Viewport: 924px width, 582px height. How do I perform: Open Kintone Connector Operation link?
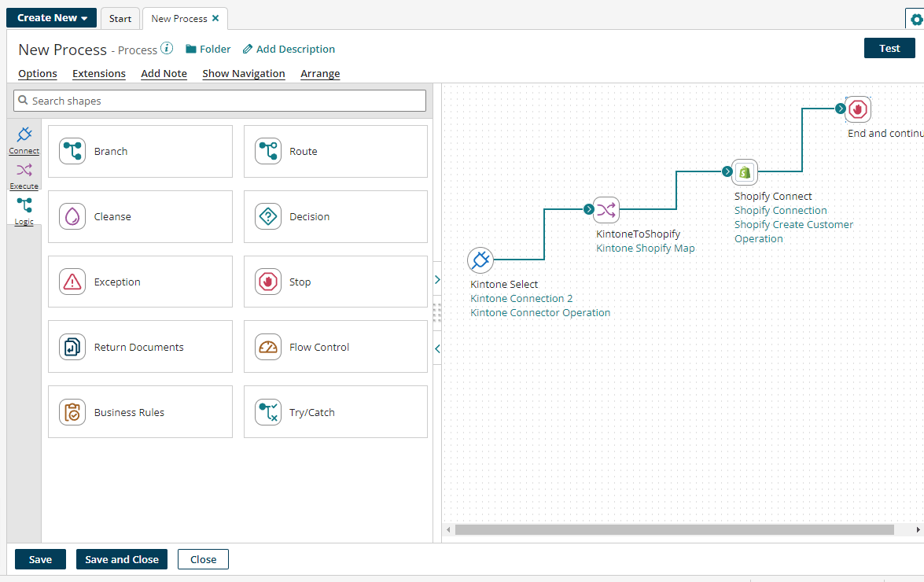[540, 313]
